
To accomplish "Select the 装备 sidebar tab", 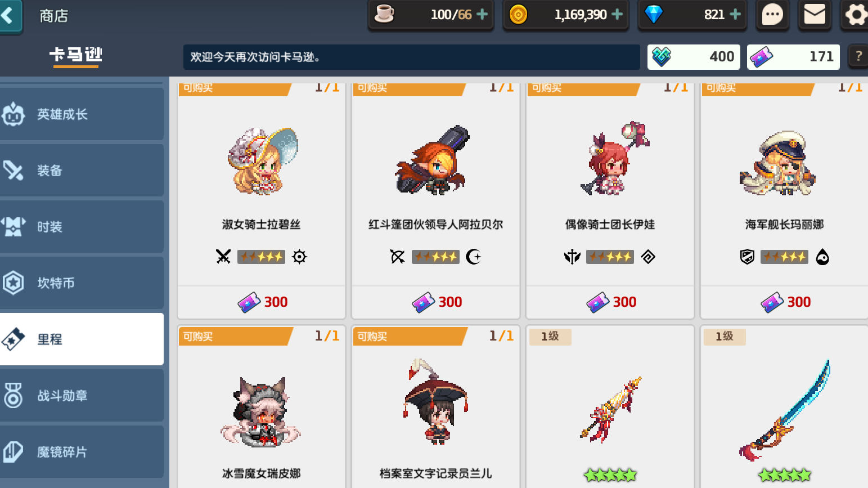I will [82, 171].
